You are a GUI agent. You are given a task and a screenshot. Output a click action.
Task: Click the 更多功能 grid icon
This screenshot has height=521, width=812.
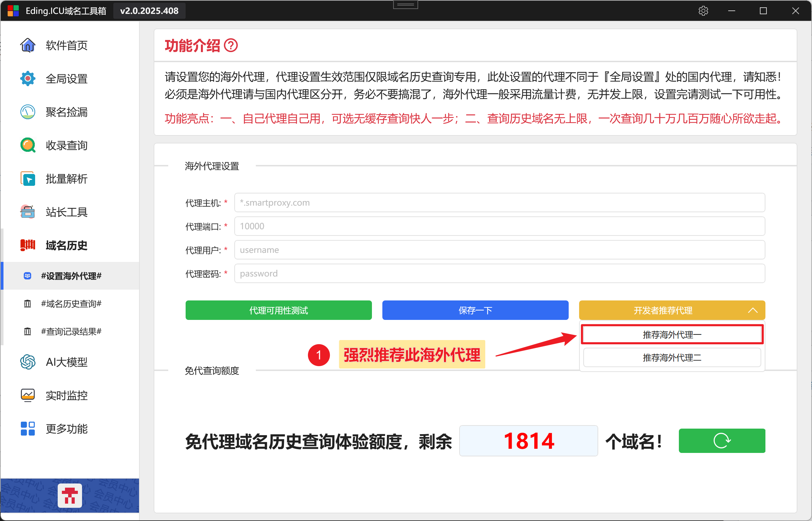pyautogui.click(x=28, y=429)
